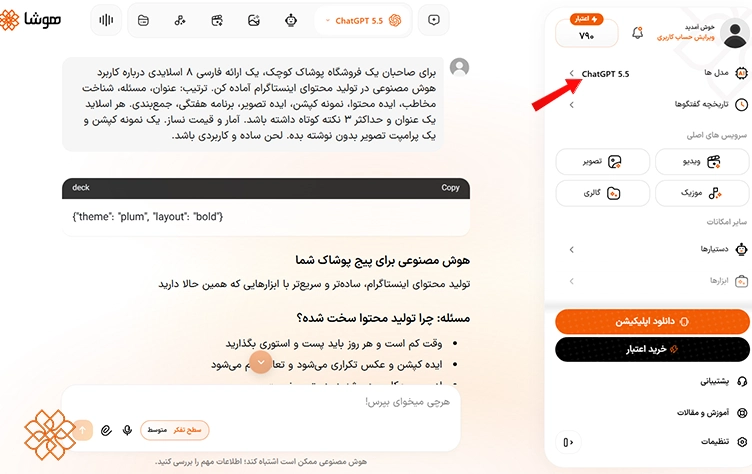The width and height of the screenshot is (752, 474).
Task: Click the code text {"theme": "plum", "layout": "bold"}
Action: click(x=148, y=217)
